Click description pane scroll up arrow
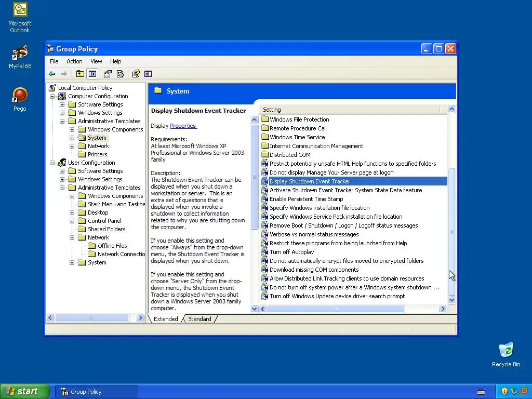 (x=254, y=119)
